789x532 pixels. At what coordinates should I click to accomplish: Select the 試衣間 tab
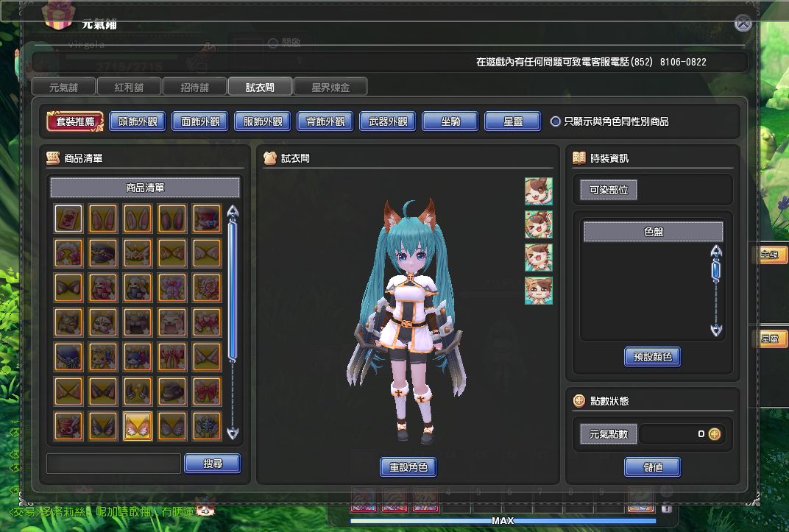pyautogui.click(x=260, y=87)
